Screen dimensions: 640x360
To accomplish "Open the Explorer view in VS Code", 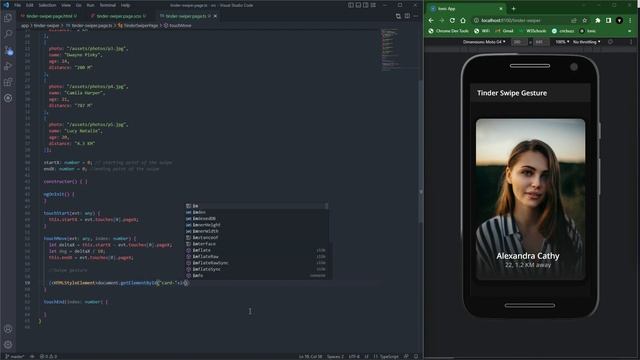I will [x=8, y=18].
